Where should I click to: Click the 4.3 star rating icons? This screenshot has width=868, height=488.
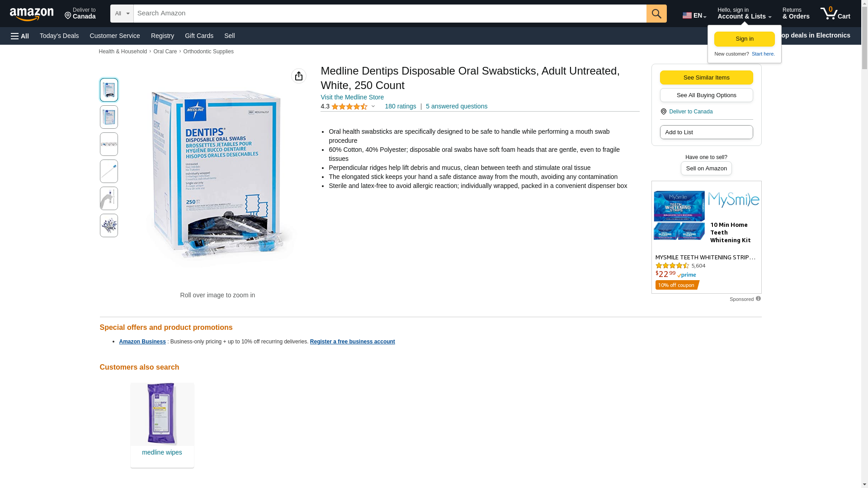(x=349, y=107)
